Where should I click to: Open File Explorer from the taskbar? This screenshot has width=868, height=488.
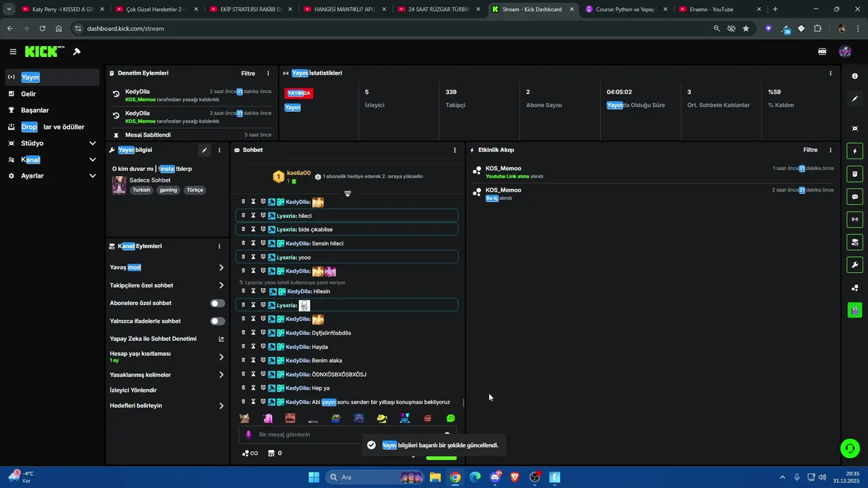435,477
